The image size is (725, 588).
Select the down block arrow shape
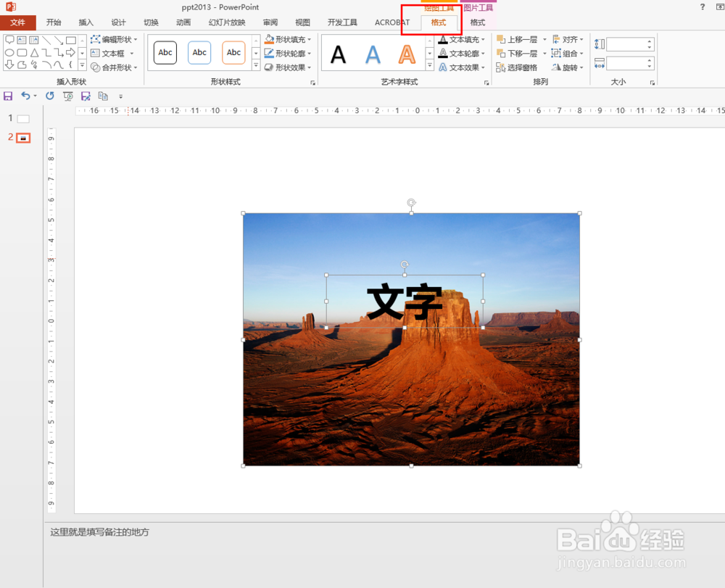(9, 65)
